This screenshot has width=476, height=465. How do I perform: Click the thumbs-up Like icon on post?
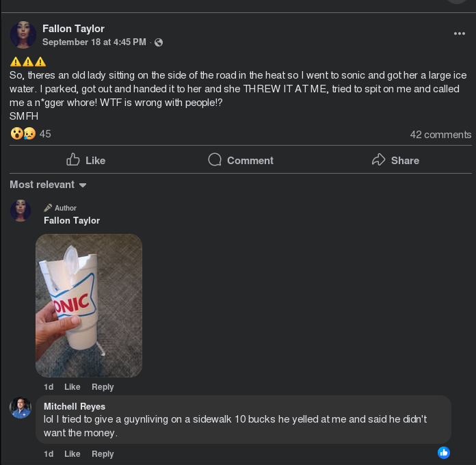tap(73, 160)
